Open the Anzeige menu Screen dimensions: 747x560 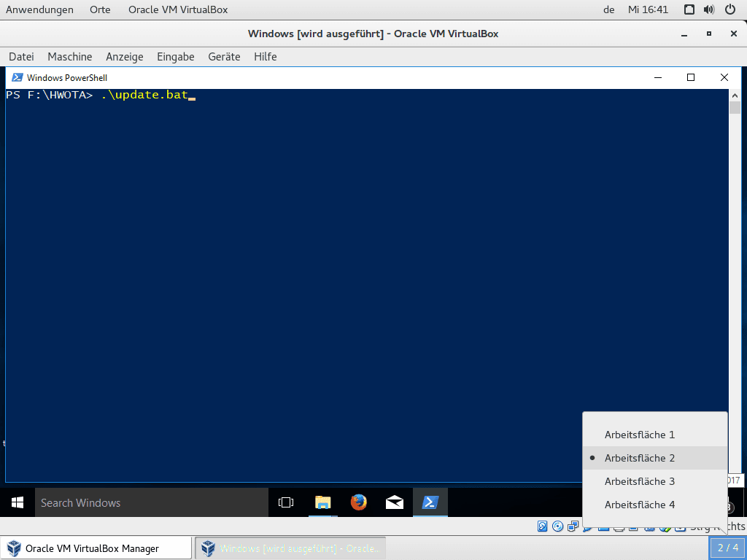tap(124, 57)
